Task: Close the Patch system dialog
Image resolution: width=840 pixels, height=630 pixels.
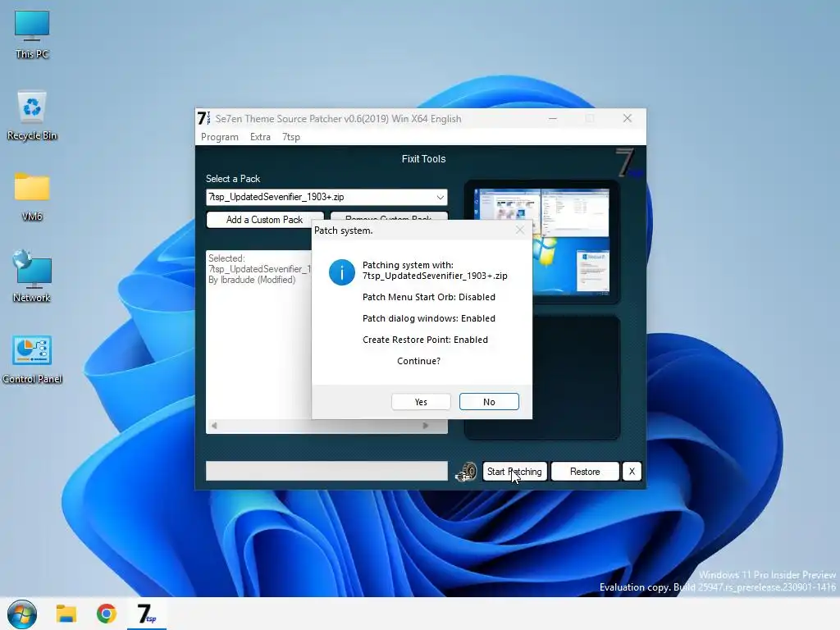Action: pos(519,230)
